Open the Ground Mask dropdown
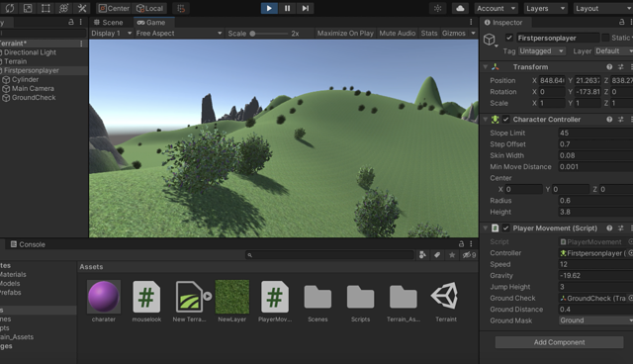 595,320
